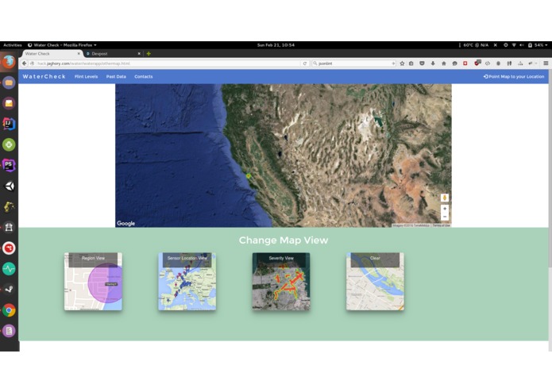This screenshot has height=392, width=552.
Task: Open the Firefox downloads arrow
Action: click(433, 63)
